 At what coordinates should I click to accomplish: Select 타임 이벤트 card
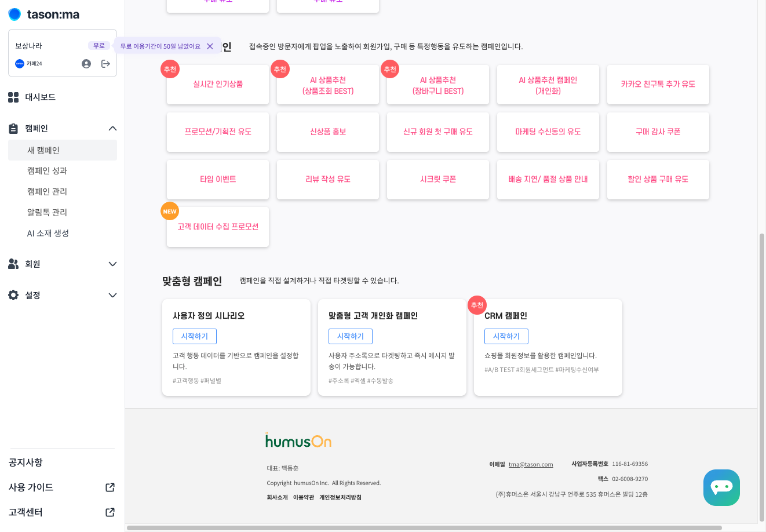pos(218,180)
